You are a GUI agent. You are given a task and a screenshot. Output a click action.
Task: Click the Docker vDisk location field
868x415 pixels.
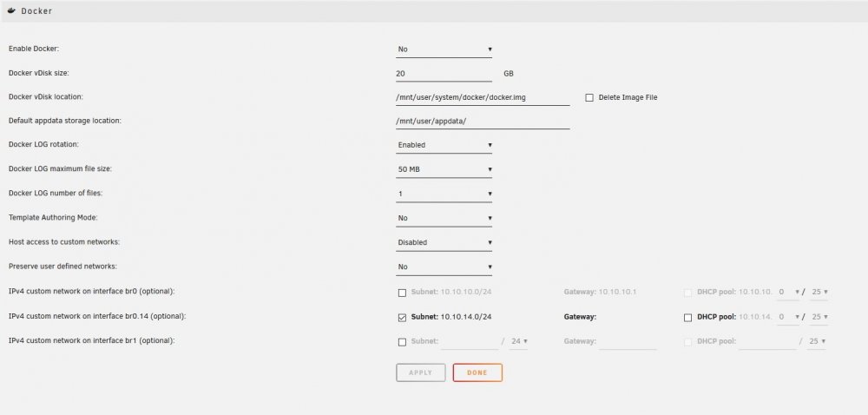tap(483, 97)
